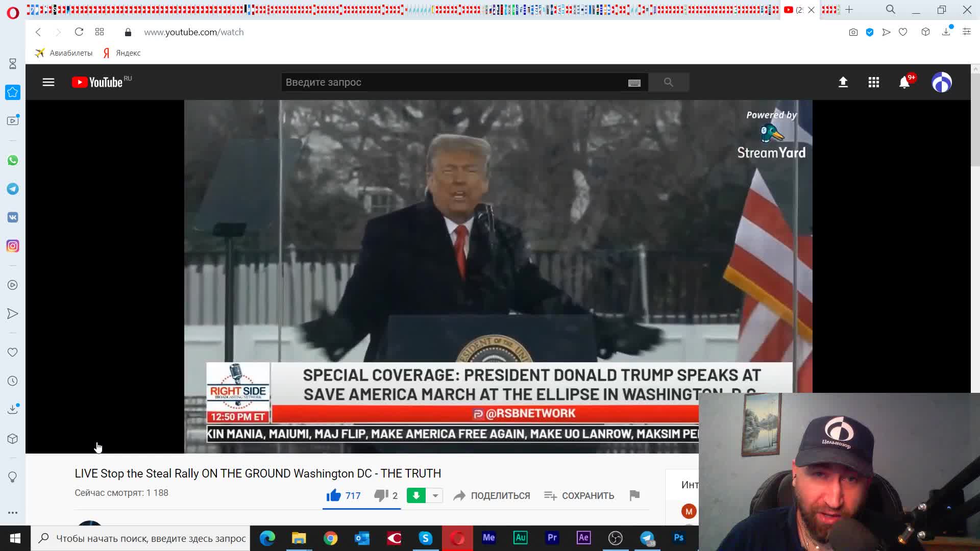Expand the green download button dropdown arrow
The image size is (980, 551).
[x=435, y=495]
